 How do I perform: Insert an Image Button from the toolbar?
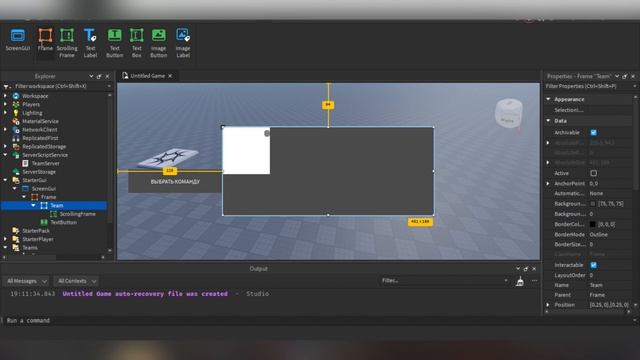(158, 43)
